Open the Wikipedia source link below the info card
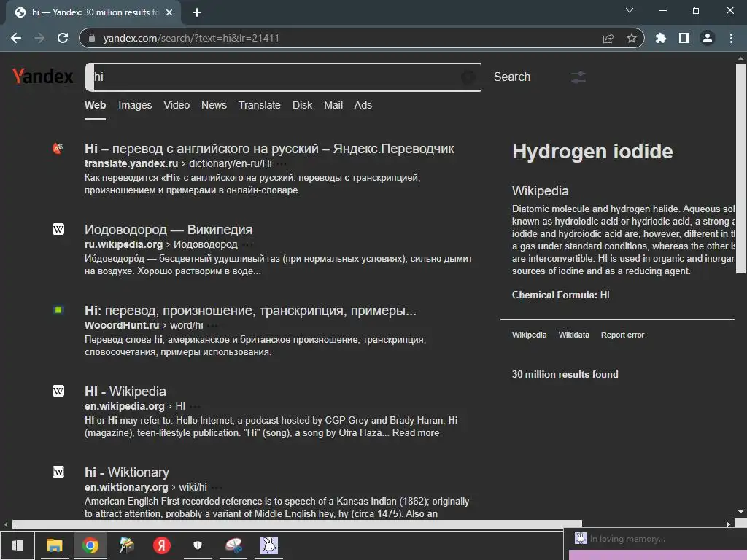This screenshot has height=560, width=747. (529, 335)
